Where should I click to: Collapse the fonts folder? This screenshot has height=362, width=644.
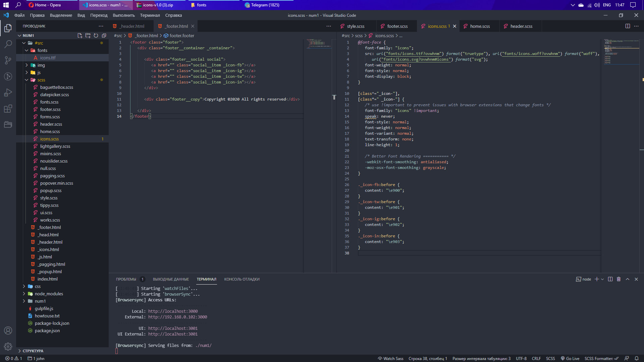tap(26, 50)
